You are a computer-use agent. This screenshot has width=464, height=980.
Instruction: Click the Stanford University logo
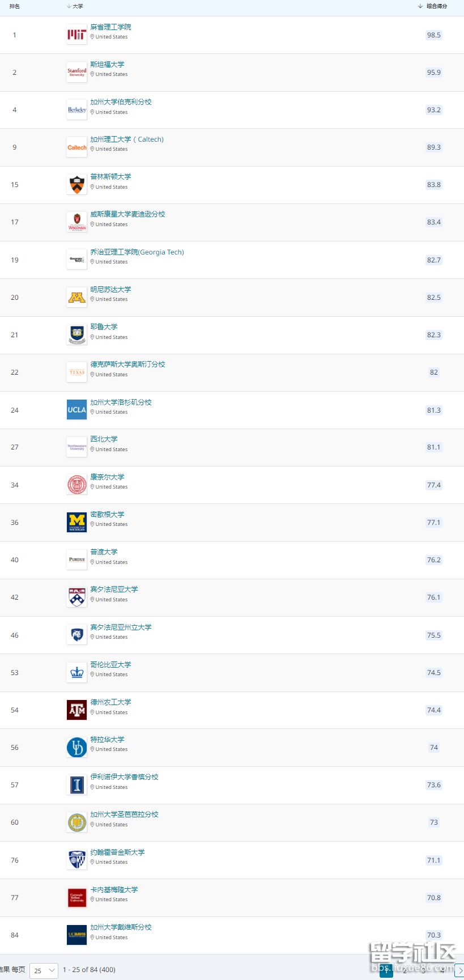click(76, 73)
